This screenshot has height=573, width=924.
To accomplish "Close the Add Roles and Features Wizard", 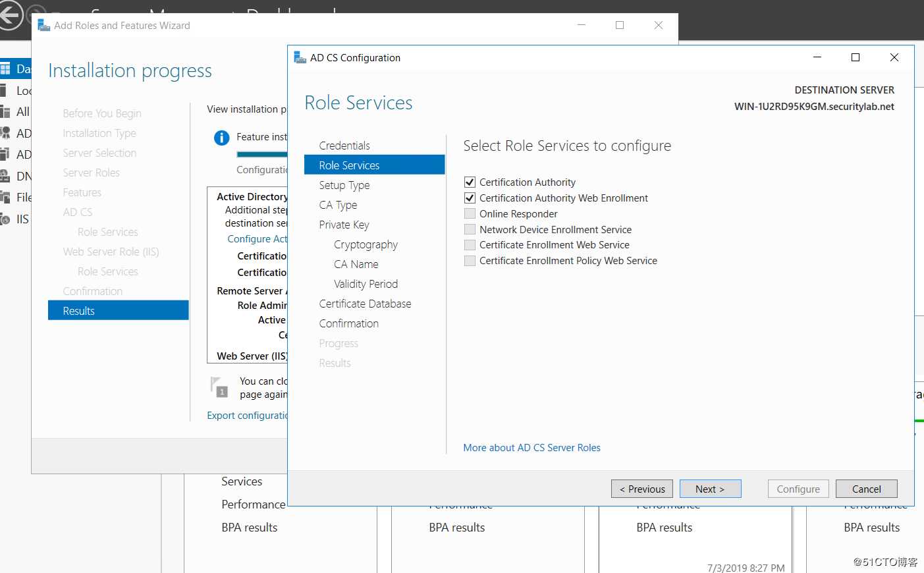I will click(659, 25).
